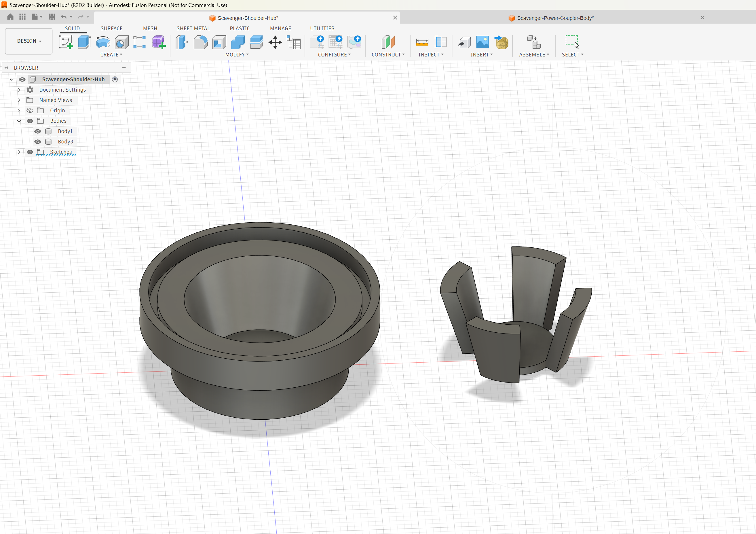Screen dimensions: 756x534
Task: Expand the Sketches folder
Action: click(x=19, y=152)
